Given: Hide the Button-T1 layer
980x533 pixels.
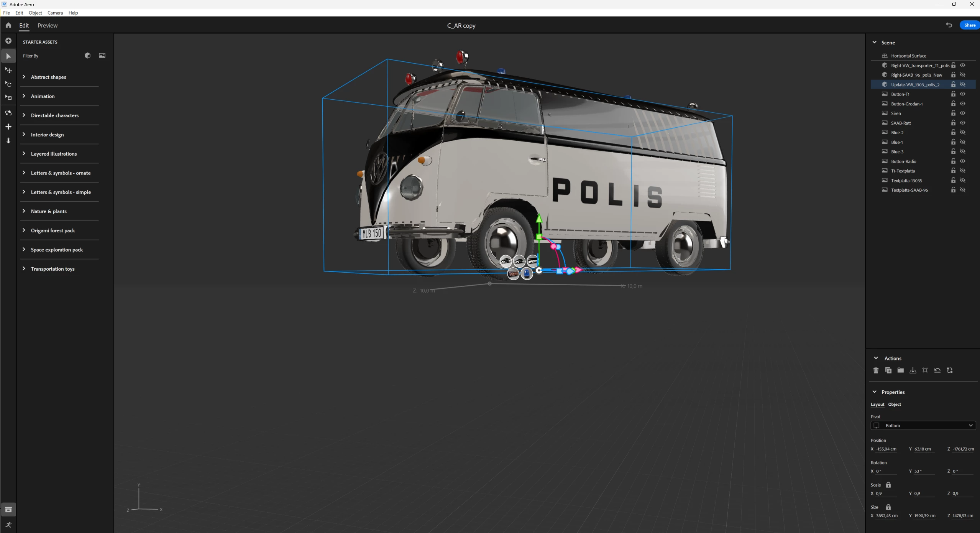Looking at the screenshot, I should coord(962,94).
